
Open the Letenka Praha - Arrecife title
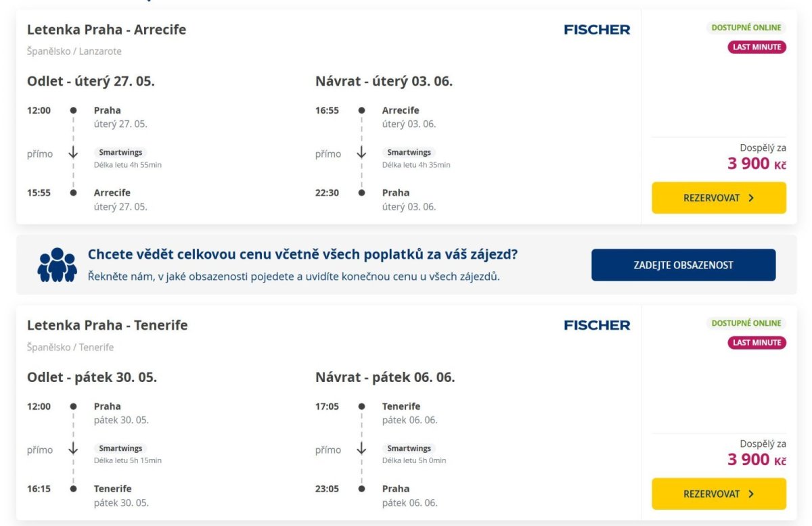106,30
